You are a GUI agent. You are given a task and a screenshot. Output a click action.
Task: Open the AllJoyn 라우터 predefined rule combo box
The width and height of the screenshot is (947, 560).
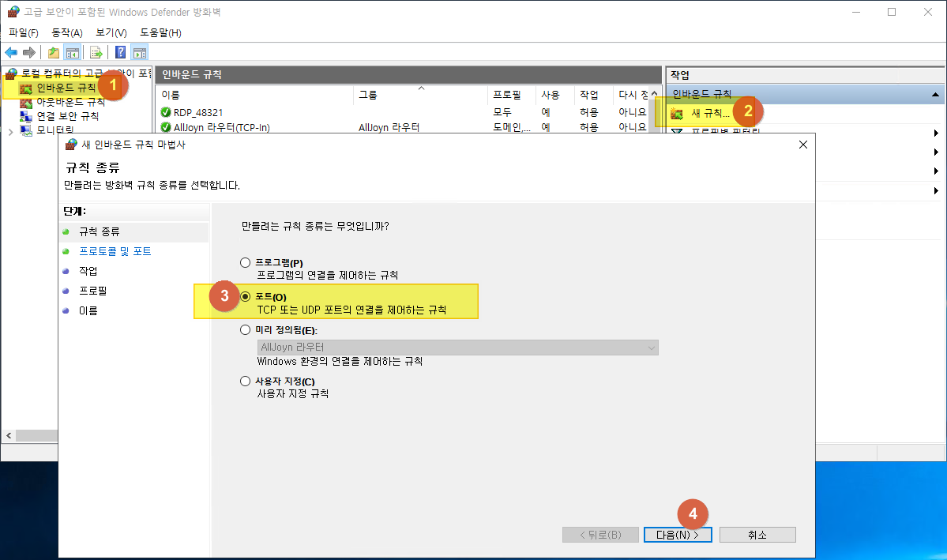pos(458,348)
